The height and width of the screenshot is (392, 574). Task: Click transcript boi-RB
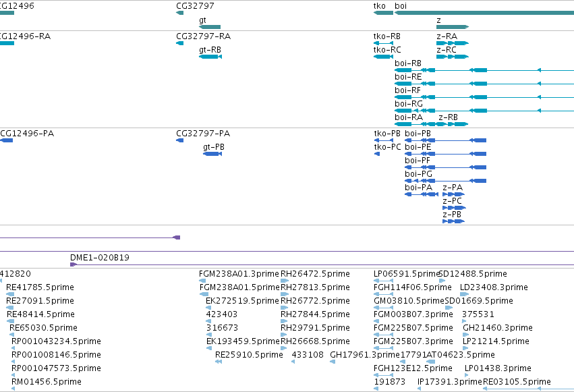click(x=484, y=70)
